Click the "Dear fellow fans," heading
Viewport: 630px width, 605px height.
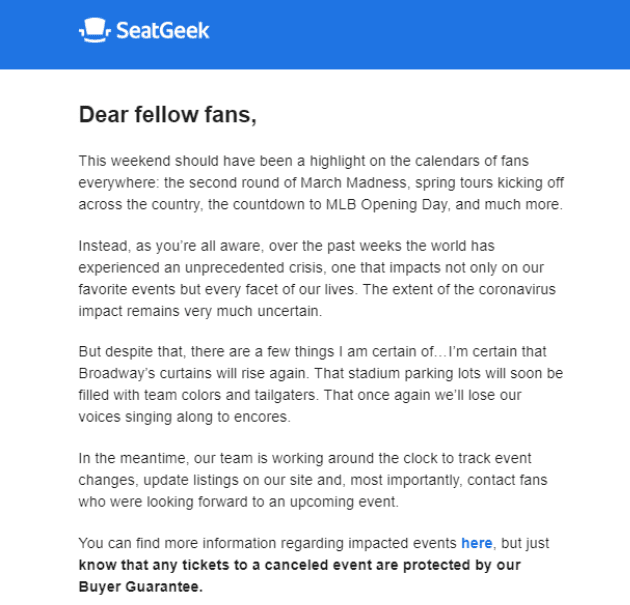168,114
